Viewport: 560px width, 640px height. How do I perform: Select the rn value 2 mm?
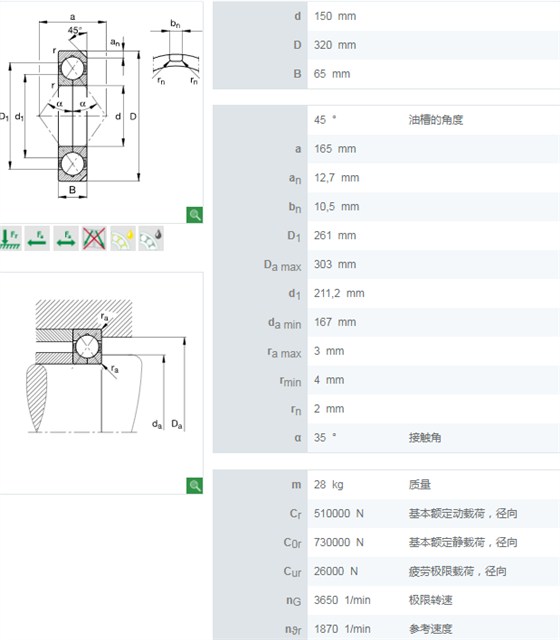pos(329,409)
